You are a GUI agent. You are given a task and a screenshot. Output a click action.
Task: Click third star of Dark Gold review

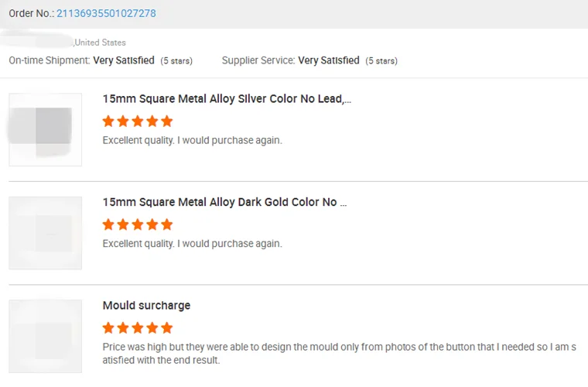(x=138, y=224)
